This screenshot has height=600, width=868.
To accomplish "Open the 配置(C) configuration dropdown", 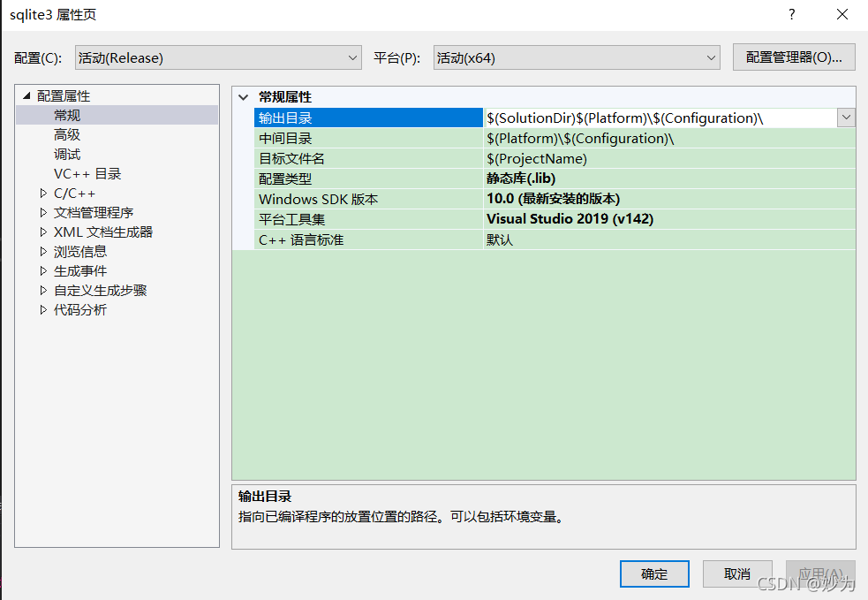I will pyautogui.click(x=218, y=57).
